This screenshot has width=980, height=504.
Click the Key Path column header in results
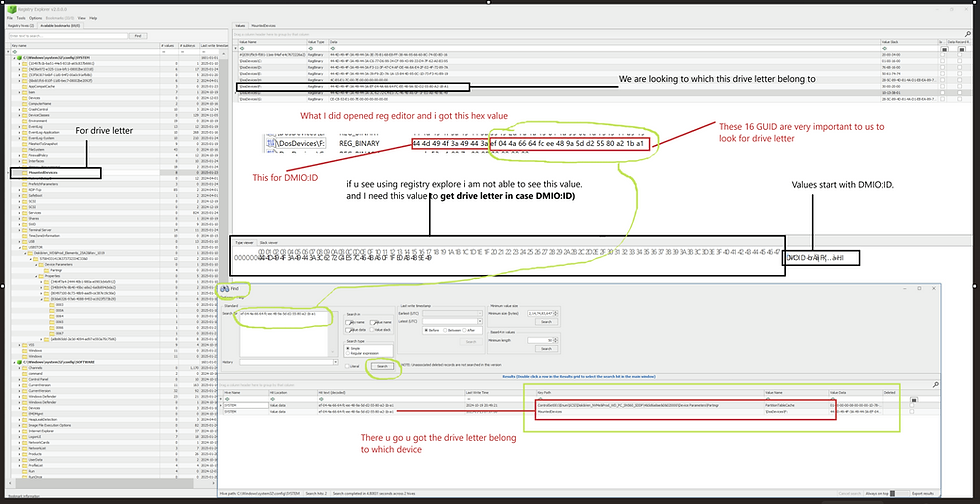coord(651,393)
